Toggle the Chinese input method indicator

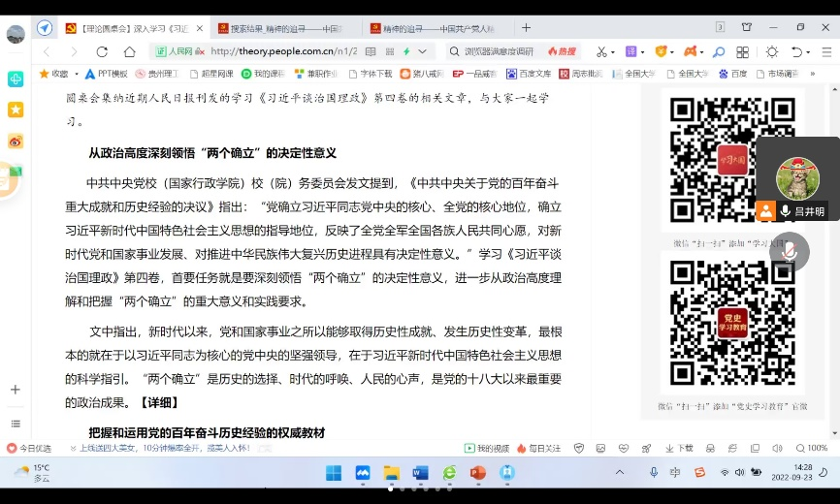(675, 473)
